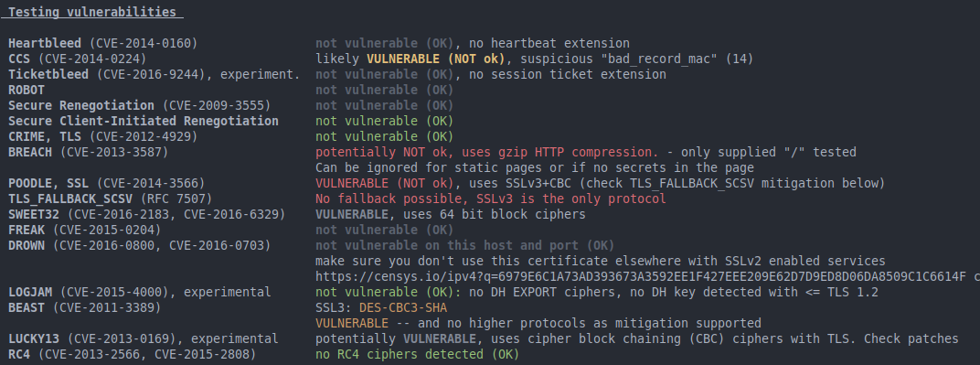Click the Heartbleed CVE-2014-0160 label

coord(103,43)
